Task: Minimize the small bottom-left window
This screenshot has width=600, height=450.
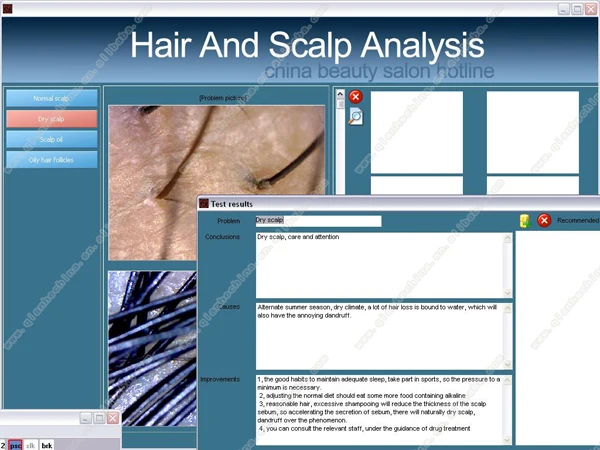Action: pyautogui.click(x=85, y=418)
